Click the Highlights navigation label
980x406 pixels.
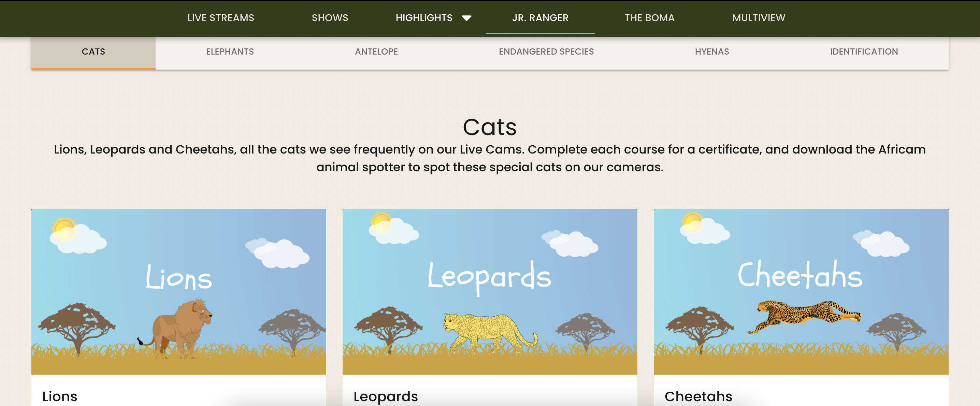pyautogui.click(x=424, y=18)
